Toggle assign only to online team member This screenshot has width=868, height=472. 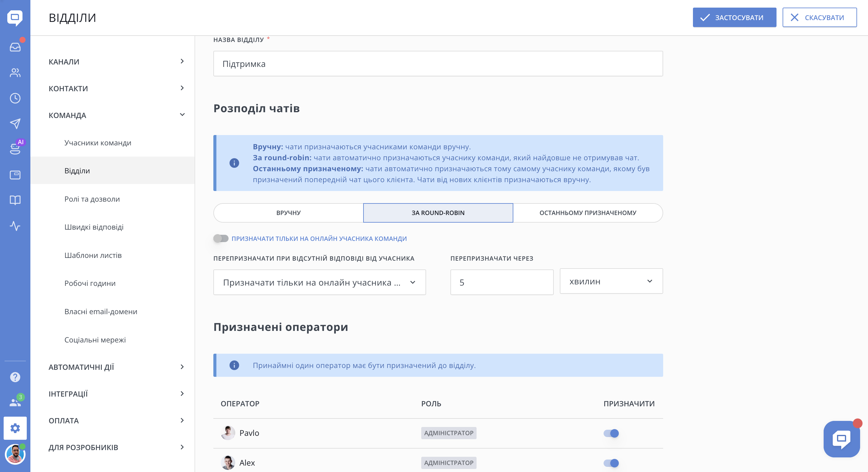(221, 238)
